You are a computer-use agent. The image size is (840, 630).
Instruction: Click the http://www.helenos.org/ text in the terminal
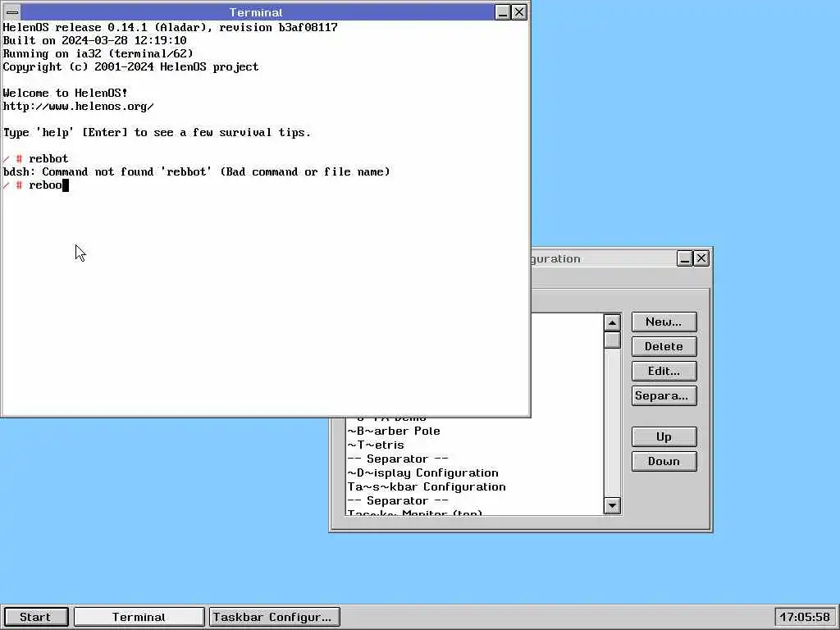click(78, 106)
